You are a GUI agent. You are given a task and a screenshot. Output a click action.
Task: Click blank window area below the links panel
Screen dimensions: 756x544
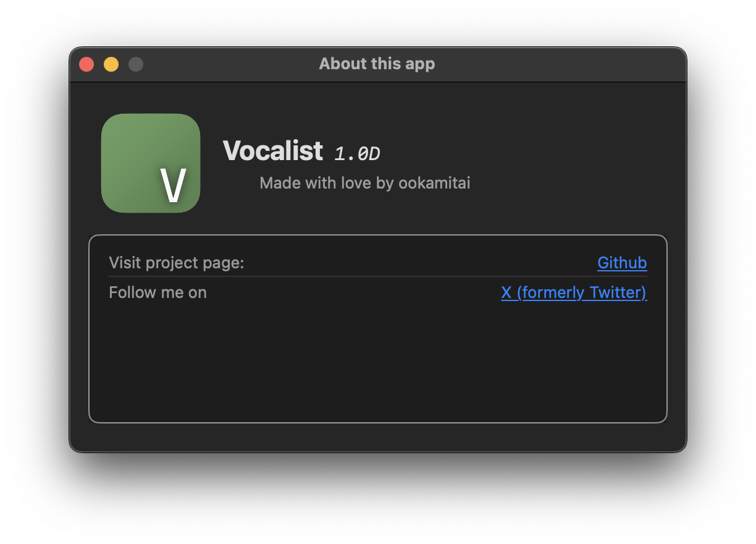(x=378, y=436)
